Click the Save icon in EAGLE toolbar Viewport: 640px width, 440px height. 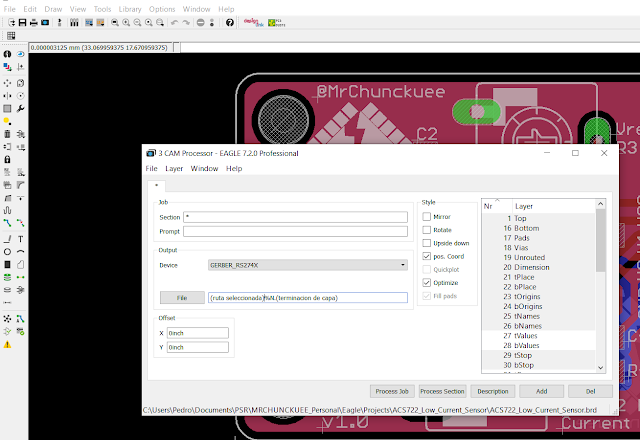[22, 23]
